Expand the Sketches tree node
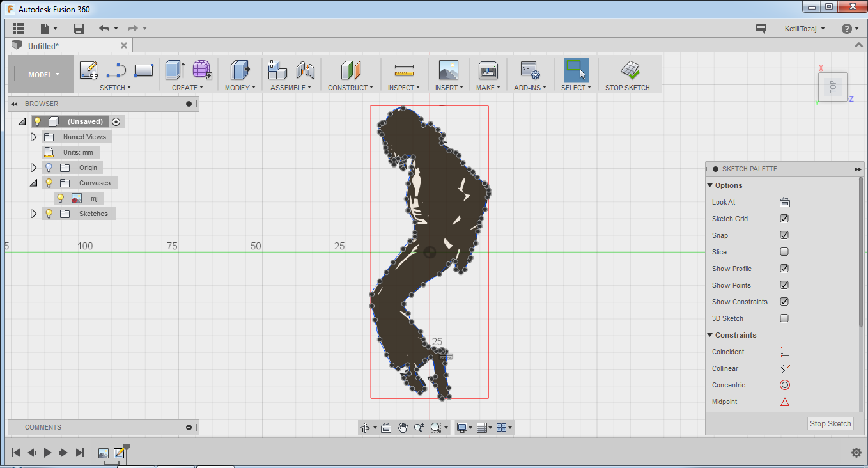Viewport: 868px width, 468px height. pos(34,214)
